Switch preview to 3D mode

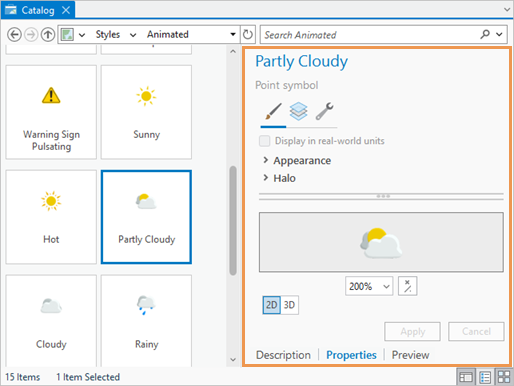click(289, 305)
